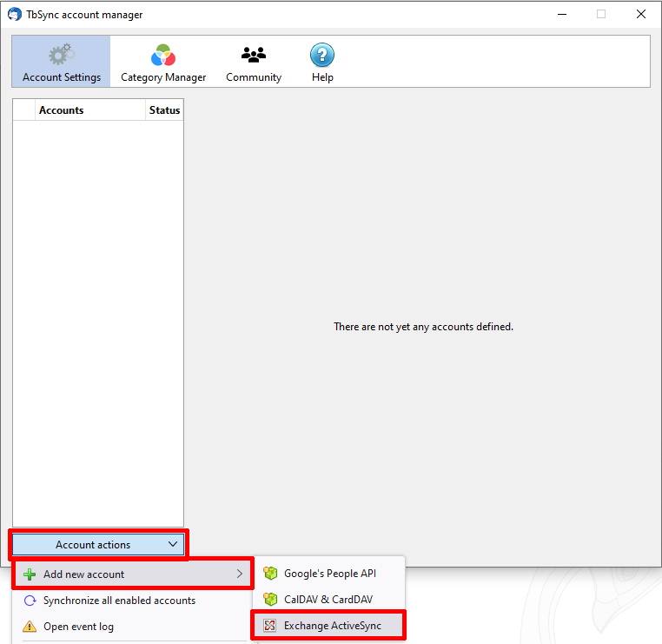
Task: Select Exchange ActiveSync provider
Action: (x=329, y=625)
